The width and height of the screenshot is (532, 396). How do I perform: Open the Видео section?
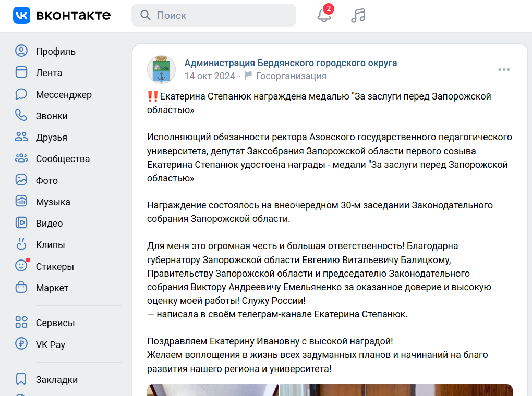pyautogui.click(x=49, y=223)
